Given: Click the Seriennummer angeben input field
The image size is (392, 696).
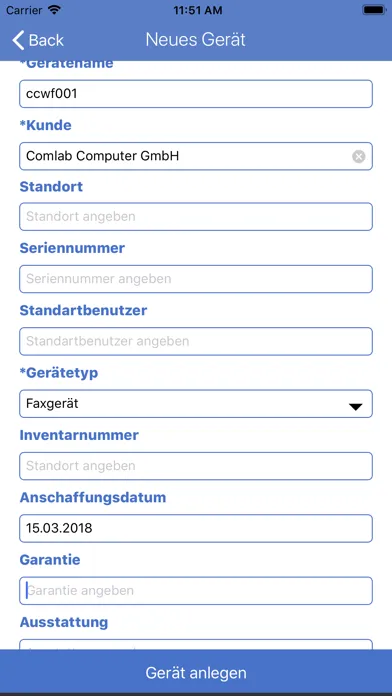Looking at the screenshot, I should click(196, 279).
